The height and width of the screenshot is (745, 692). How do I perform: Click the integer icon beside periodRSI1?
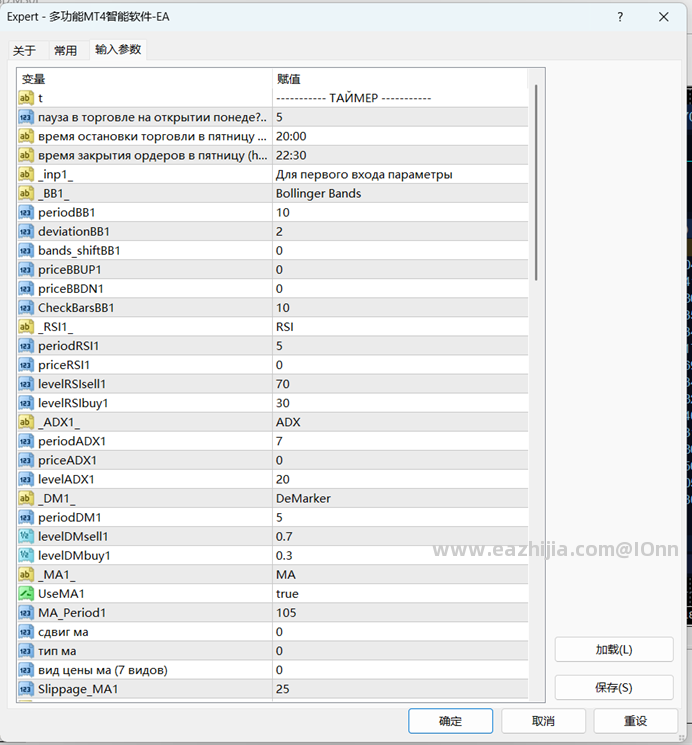point(26,346)
